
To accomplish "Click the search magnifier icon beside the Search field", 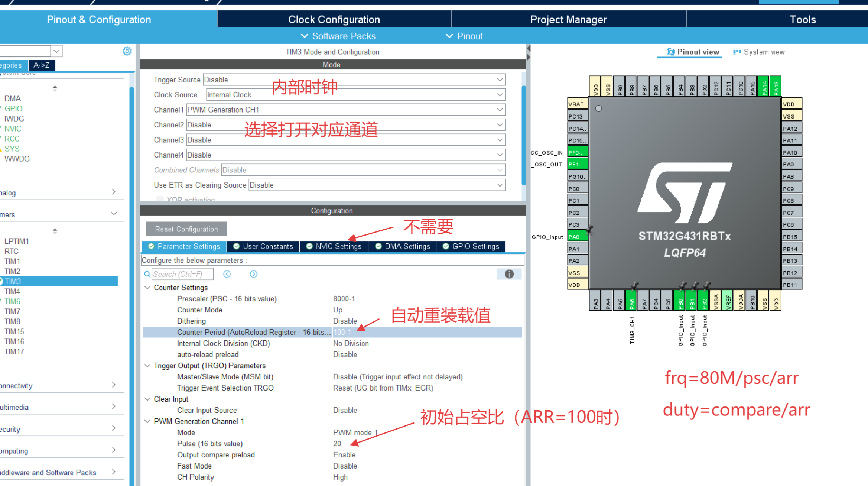I will [x=147, y=274].
